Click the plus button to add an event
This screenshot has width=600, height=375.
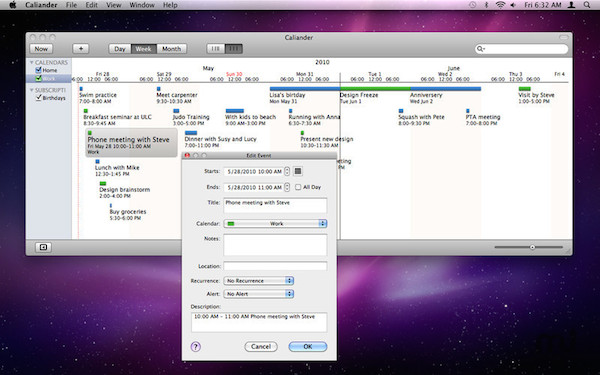81,49
